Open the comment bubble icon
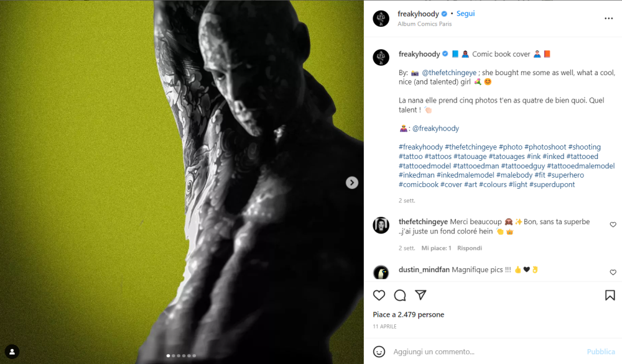622x364 pixels. (400, 295)
